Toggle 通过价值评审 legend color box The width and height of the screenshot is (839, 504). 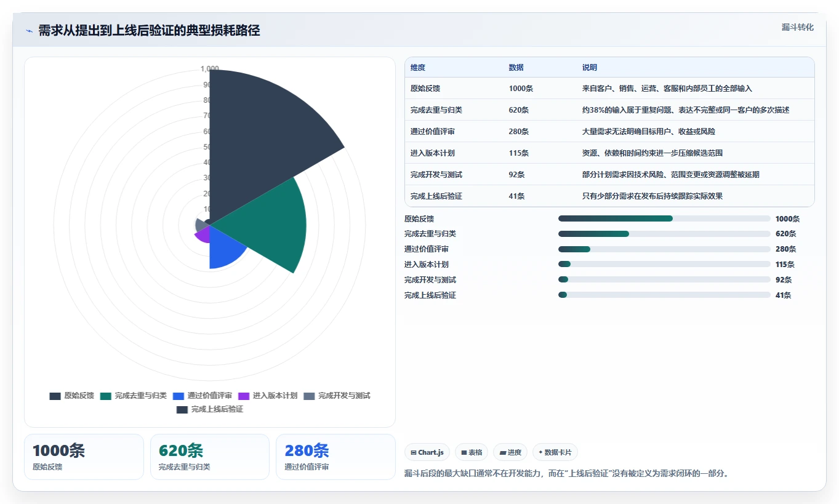[179, 396]
